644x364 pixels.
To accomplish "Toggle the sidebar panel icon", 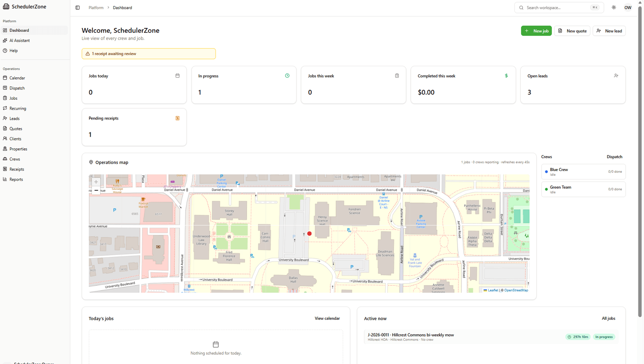I will pyautogui.click(x=78, y=8).
